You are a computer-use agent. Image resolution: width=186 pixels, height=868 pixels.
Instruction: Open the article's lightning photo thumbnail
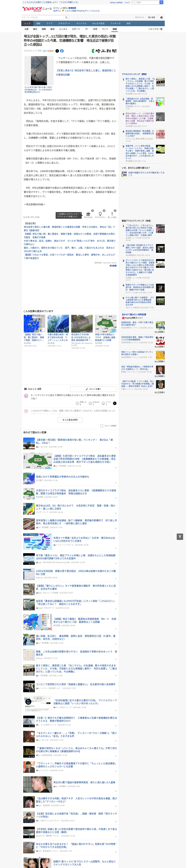tap(39, 70)
